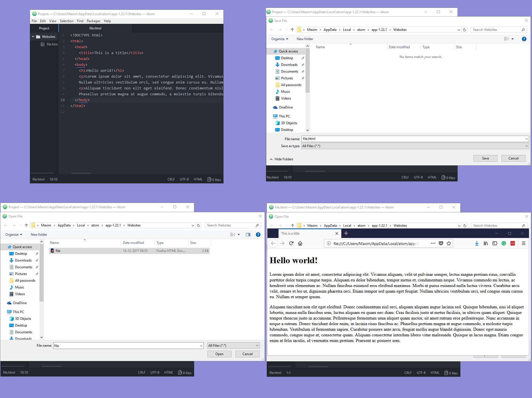532x398 pixels.
Task: Sort by Date modified in Save File dialog
Action: (x=399, y=47)
